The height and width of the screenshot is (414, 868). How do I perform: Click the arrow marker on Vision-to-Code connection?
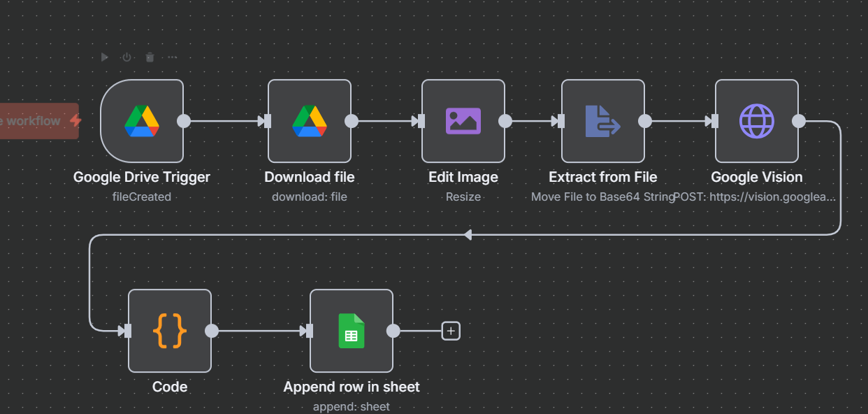point(468,234)
